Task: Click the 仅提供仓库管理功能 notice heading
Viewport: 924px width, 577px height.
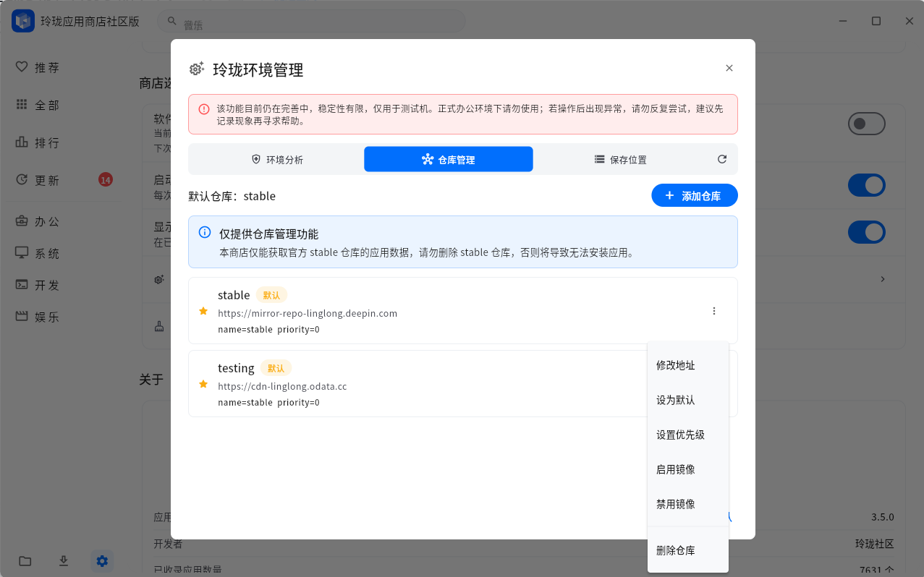Action: [x=269, y=234]
